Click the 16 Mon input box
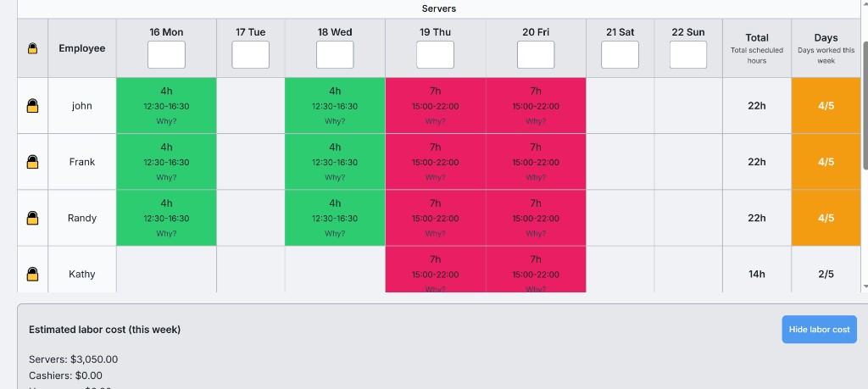 click(166, 55)
